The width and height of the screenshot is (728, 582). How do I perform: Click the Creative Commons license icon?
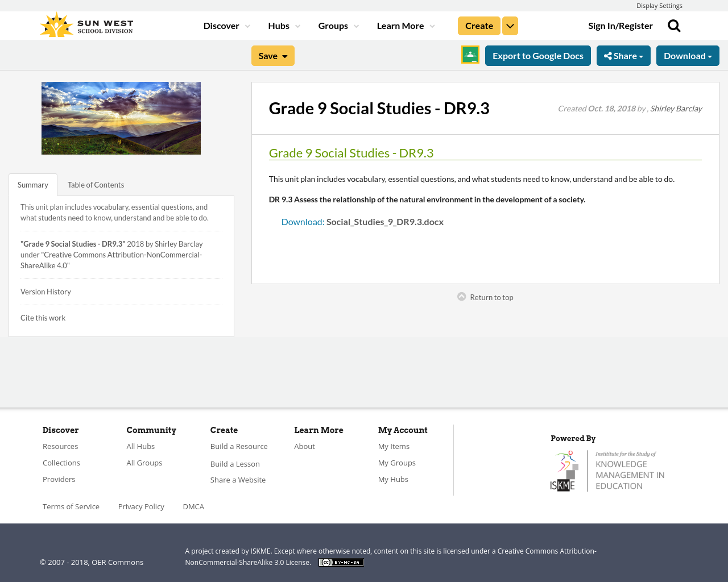[x=341, y=562]
